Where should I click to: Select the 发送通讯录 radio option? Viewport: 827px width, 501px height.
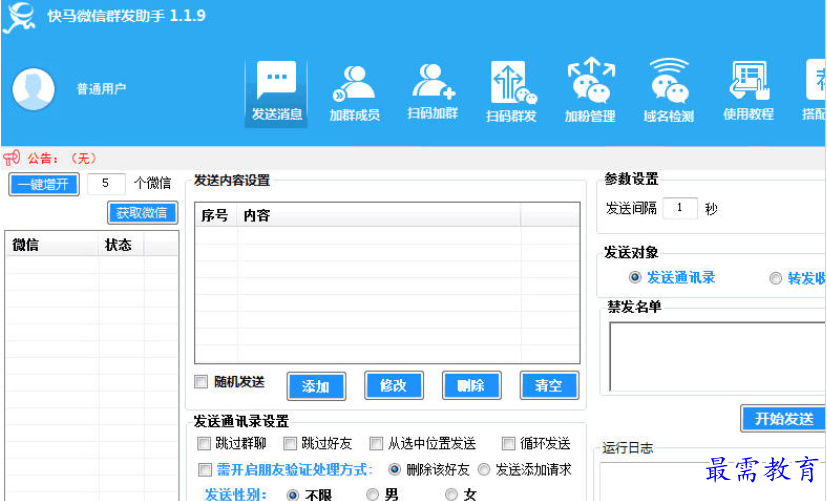coord(634,277)
